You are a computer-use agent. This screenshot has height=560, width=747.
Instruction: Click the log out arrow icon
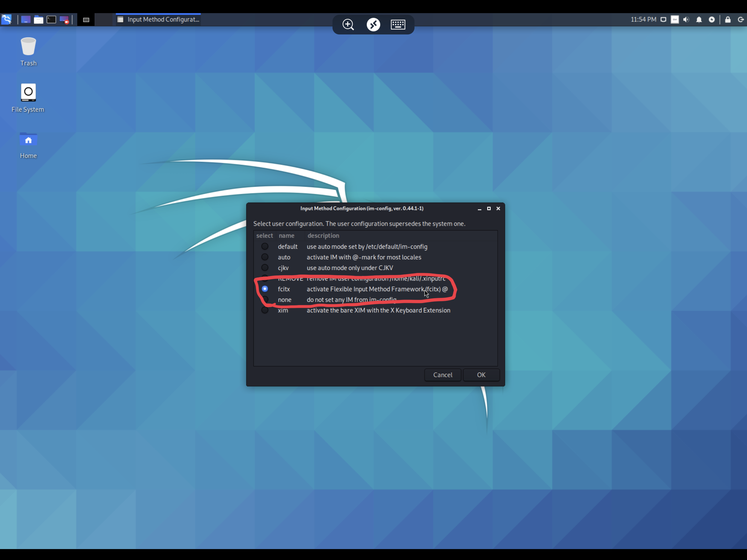741,20
